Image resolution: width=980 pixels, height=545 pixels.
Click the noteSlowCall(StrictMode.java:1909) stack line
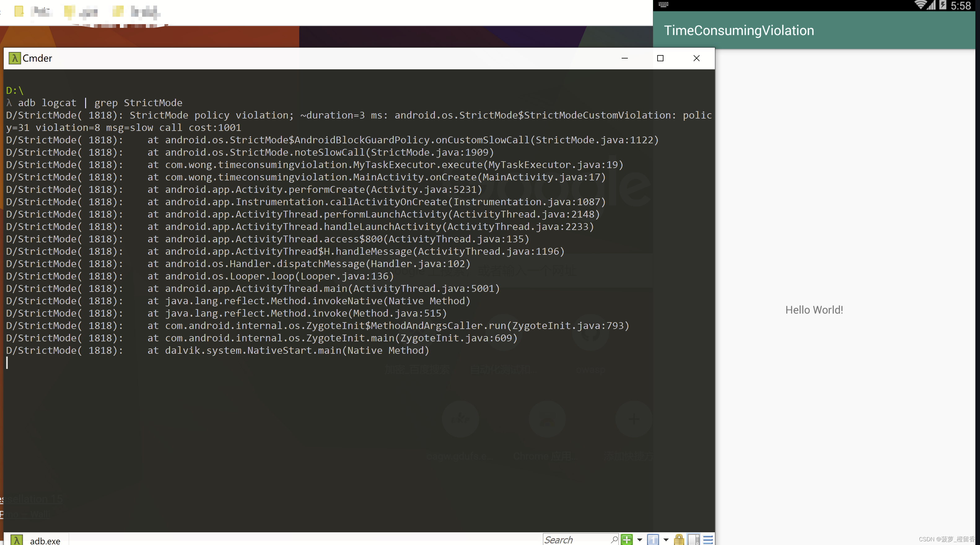tap(250, 152)
